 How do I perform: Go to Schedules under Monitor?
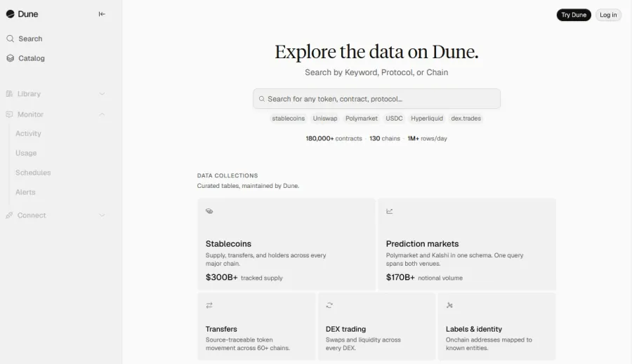tap(33, 173)
